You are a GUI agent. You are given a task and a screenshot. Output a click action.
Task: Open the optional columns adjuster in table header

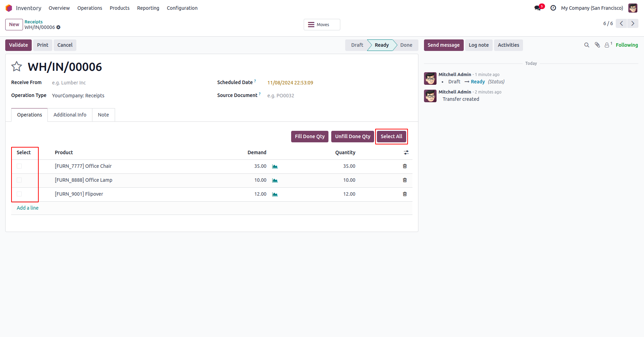(x=406, y=152)
